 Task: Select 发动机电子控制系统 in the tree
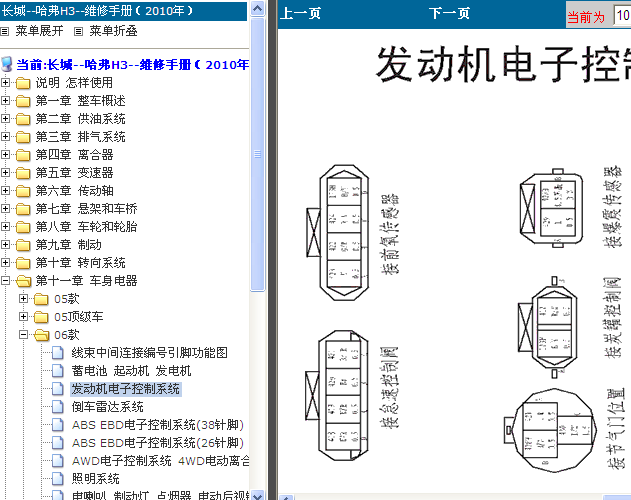click(x=126, y=389)
